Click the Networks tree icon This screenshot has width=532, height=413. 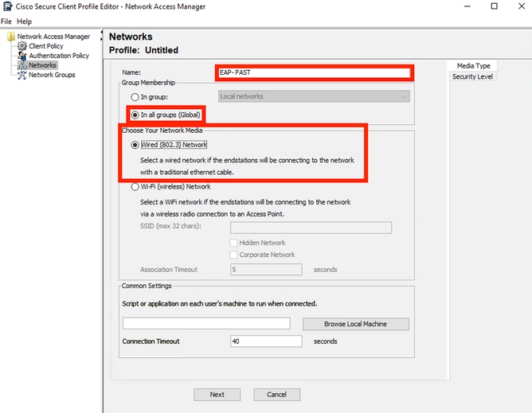[22, 65]
